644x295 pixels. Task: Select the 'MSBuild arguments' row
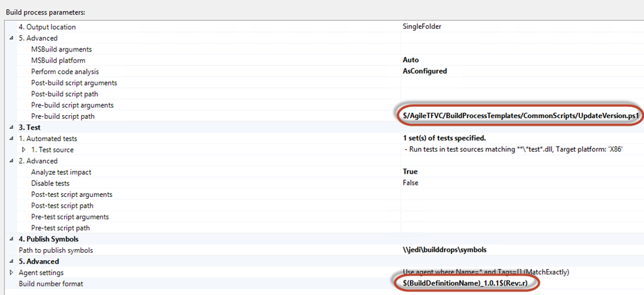coord(62,49)
